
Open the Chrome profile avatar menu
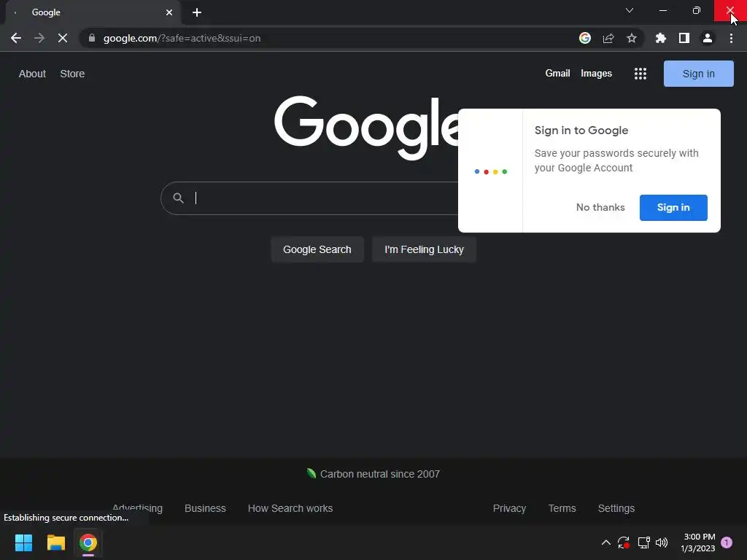[708, 38]
